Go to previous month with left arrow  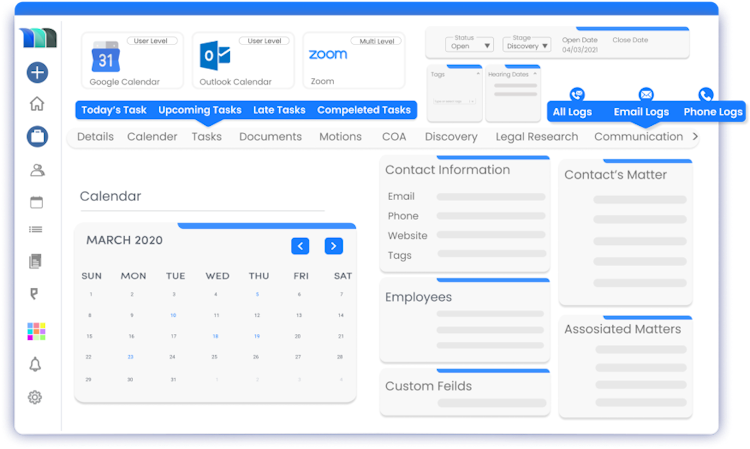pos(300,246)
